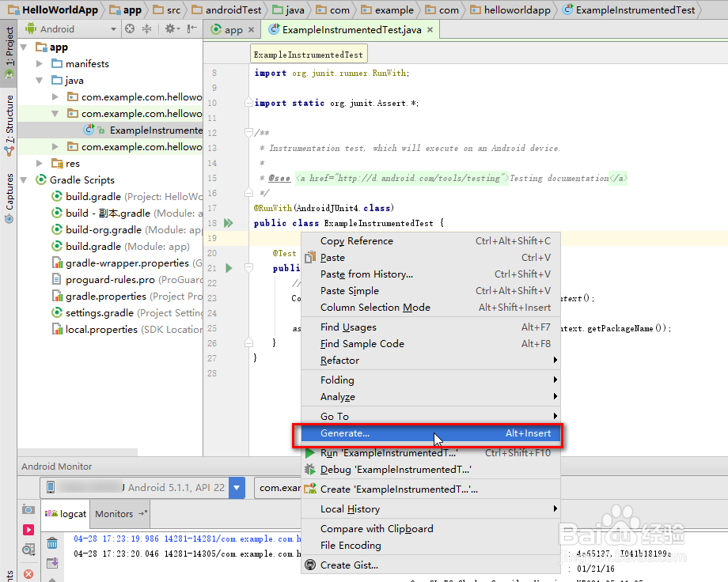Open the device selector dropdown arrow
This screenshot has height=582, width=728.
tap(237, 488)
